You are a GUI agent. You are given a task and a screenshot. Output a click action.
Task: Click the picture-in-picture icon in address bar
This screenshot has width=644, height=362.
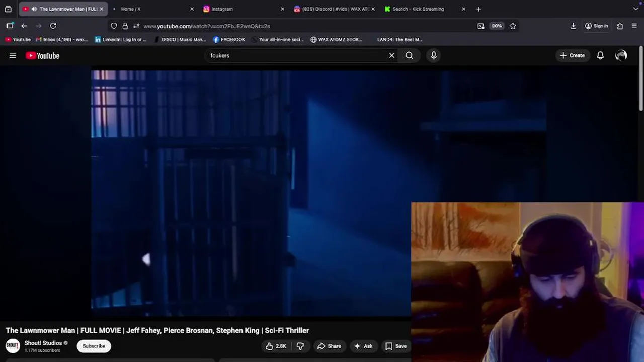(480, 26)
